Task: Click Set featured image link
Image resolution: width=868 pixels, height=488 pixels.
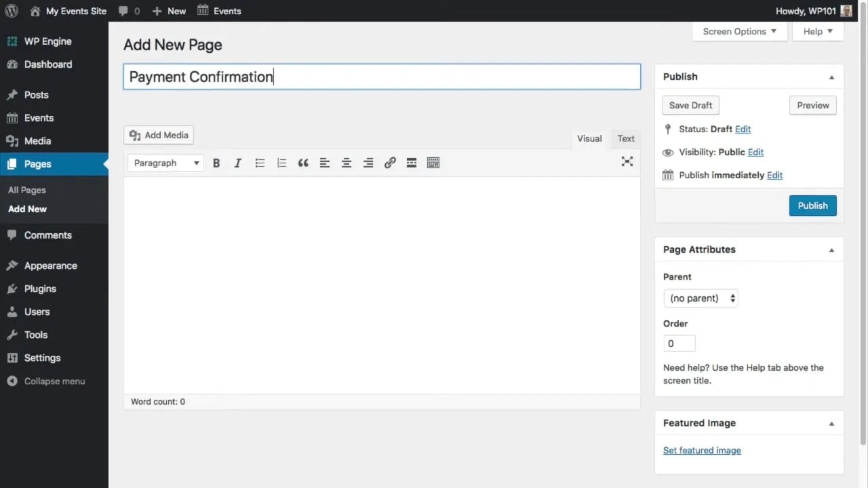Action: (702, 450)
